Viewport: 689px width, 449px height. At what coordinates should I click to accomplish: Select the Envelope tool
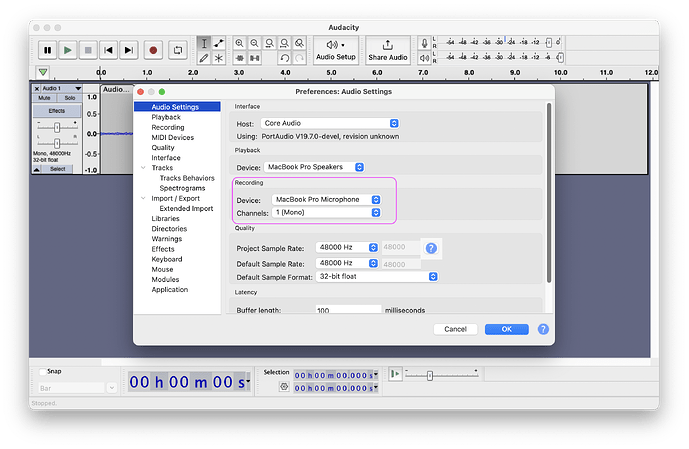[x=219, y=43]
